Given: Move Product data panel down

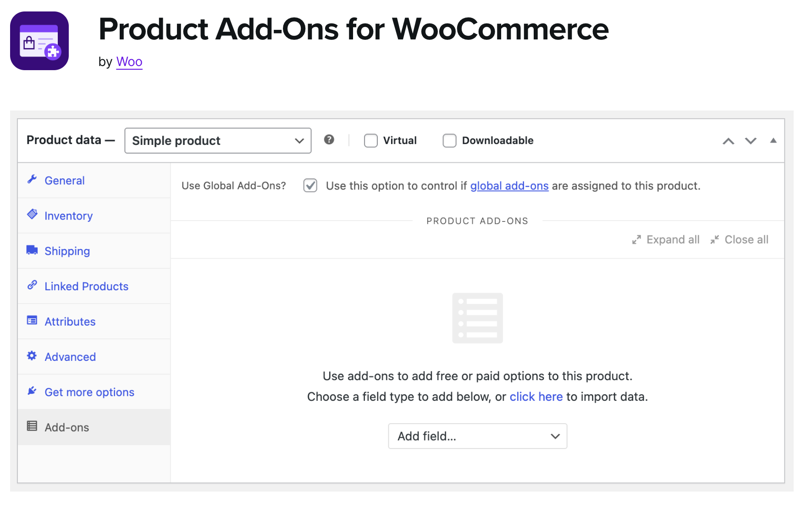Looking at the screenshot, I should pos(751,141).
